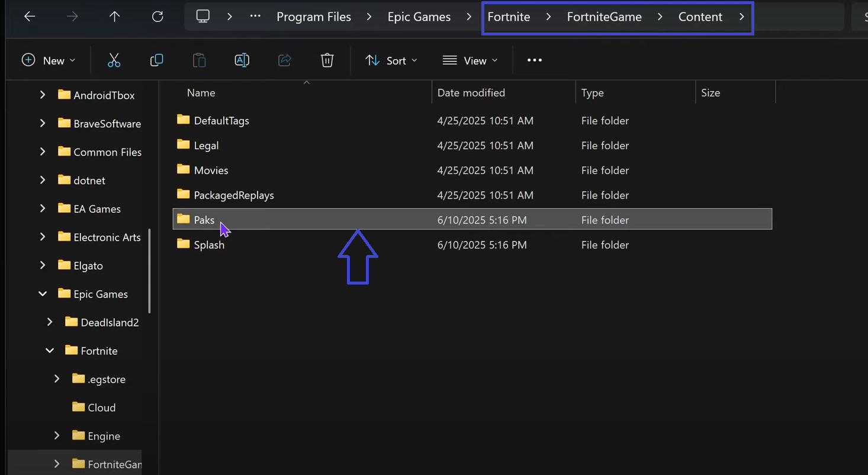Click the Paste icon

[199, 60]
